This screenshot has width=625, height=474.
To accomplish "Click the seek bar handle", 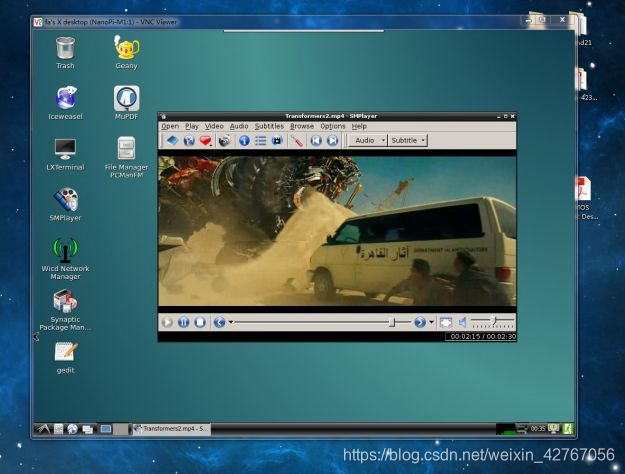I will click(392, 322).
